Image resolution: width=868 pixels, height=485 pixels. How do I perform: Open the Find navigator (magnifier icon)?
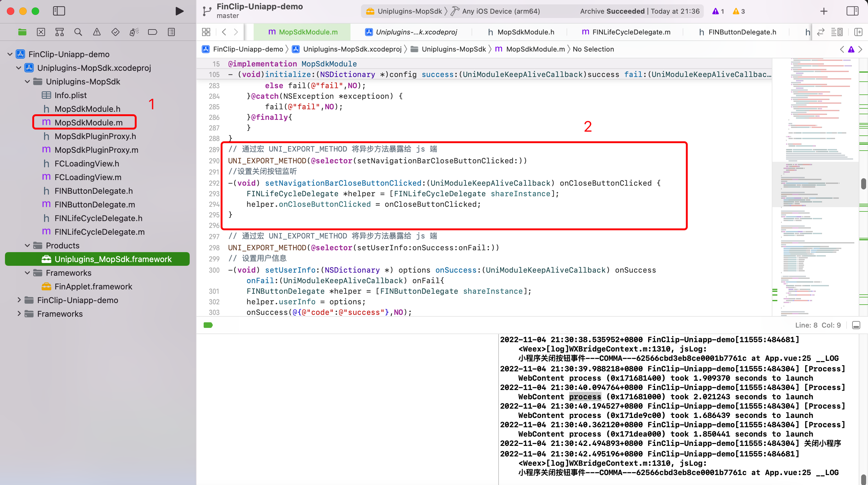click(78, 32)
